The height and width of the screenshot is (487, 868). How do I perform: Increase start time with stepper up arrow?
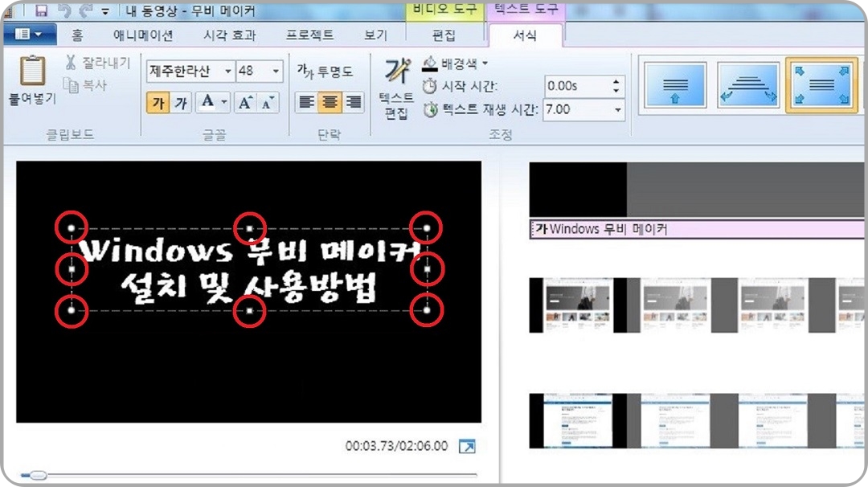(x=616, y=81)
